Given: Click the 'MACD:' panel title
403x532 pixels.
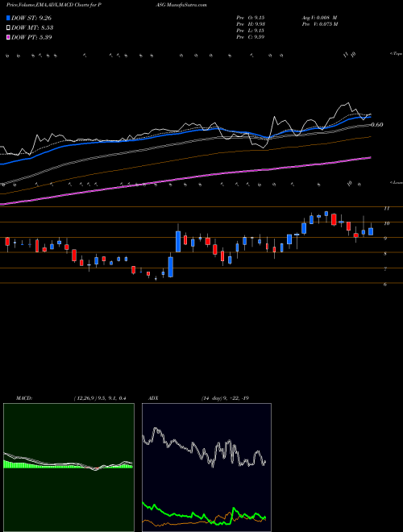Looking at the screenshot, I should point(23,398).
